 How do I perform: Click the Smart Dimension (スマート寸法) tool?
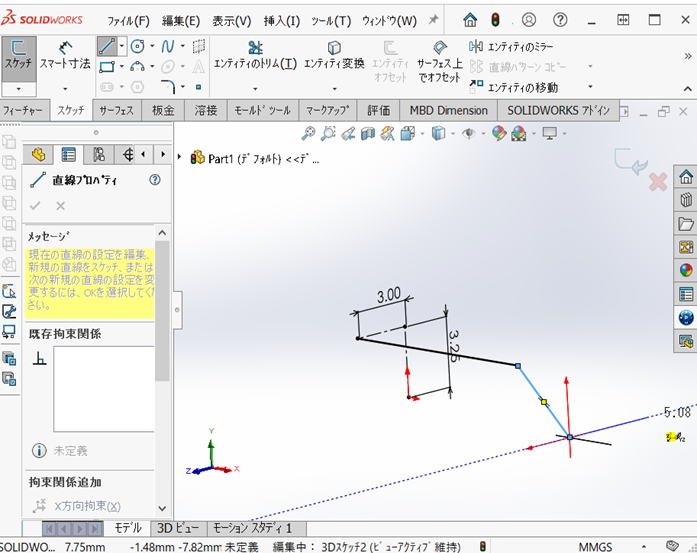(65, 56)
